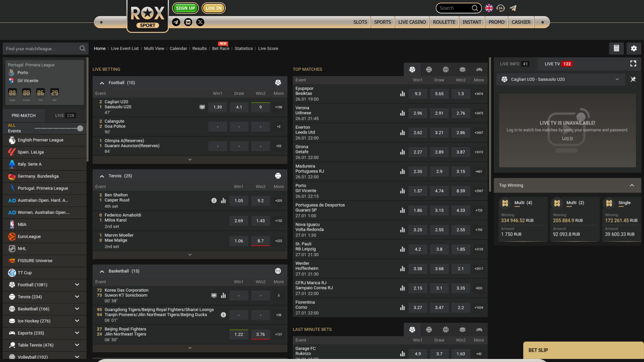Open the VK social page icon

[188, 22]
